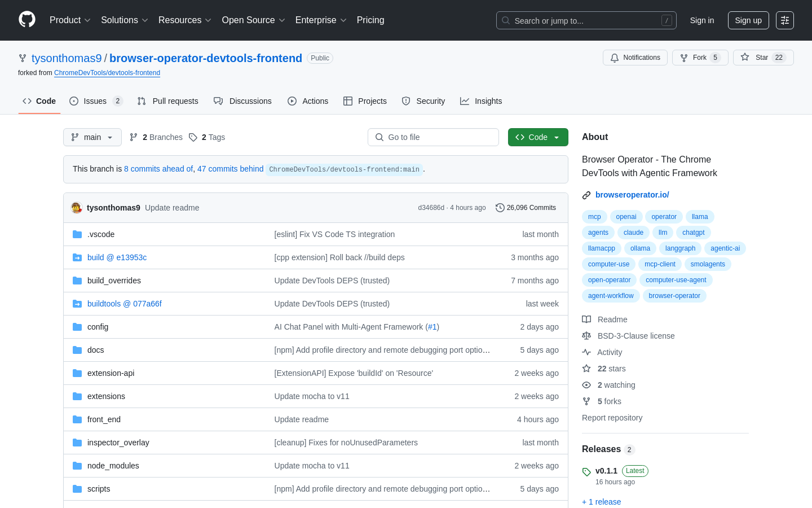Click the link icon beside browseroperator.io
812x508 pixels.
tap(586, 195)
